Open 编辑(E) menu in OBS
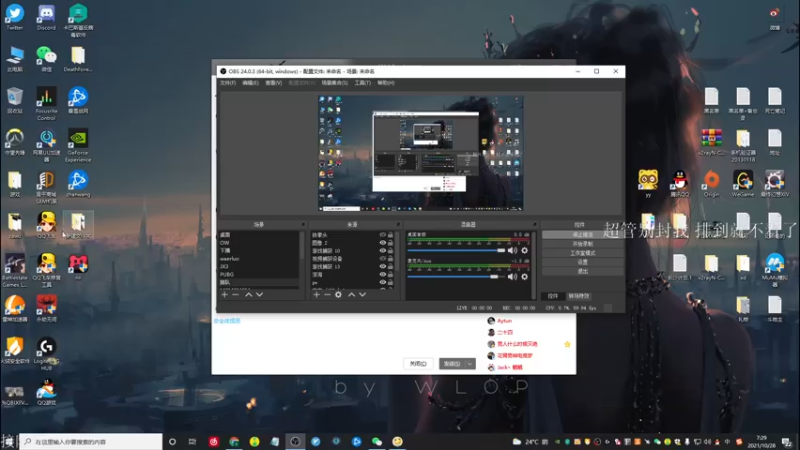 point(251,83)
